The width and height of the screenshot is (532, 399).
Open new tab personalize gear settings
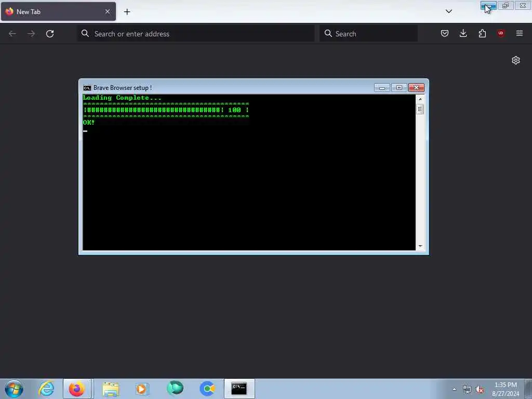(x=516, y=60)
